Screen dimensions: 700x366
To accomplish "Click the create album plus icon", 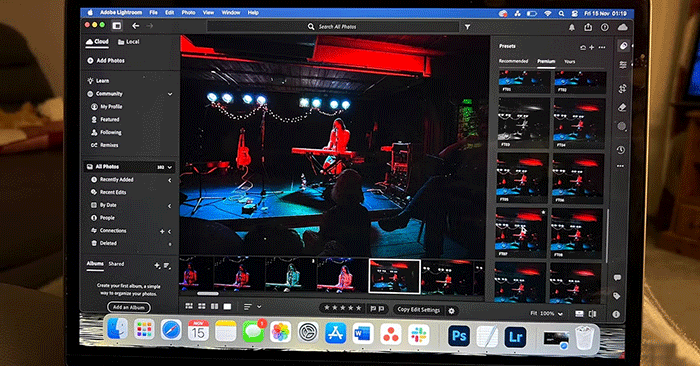I will [x=157, y=265].
